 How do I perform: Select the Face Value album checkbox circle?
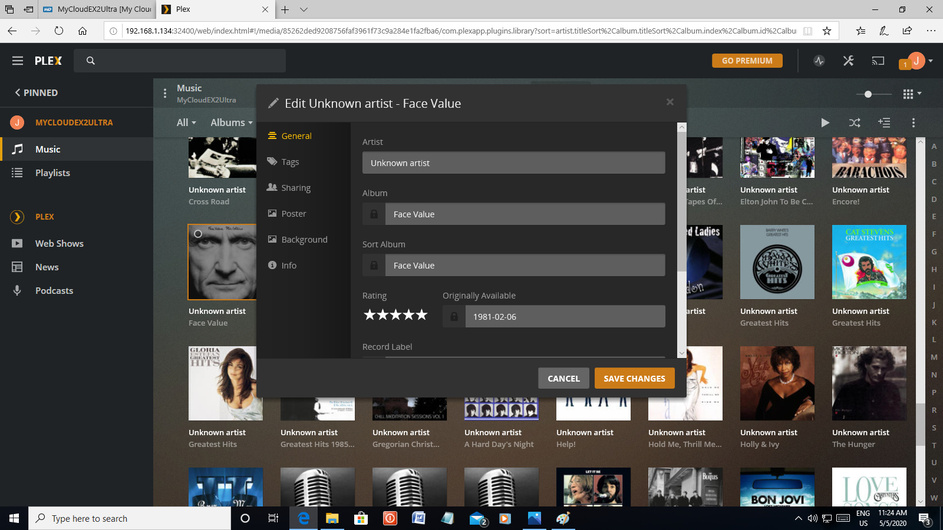[x=198, y=234]
